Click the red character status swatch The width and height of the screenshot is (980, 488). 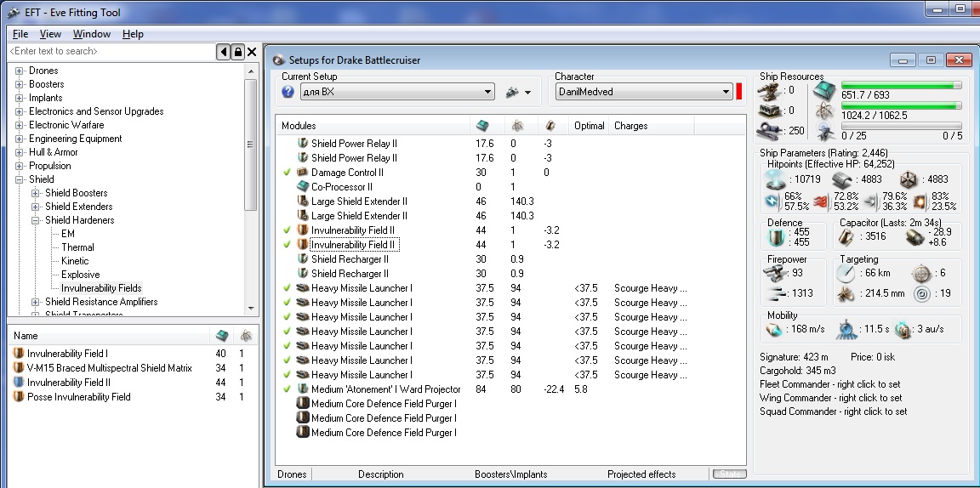738,92
